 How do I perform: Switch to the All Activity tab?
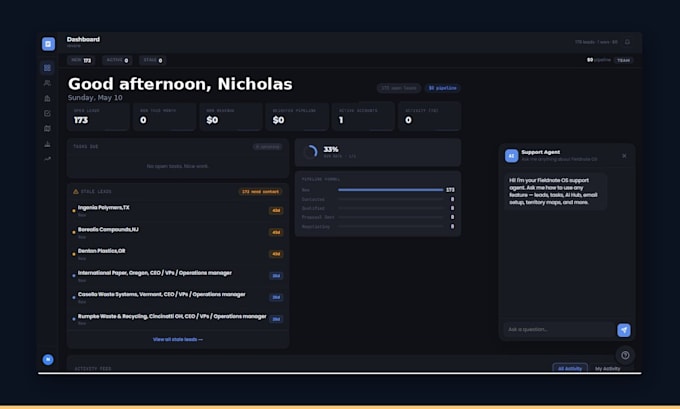[570, 368]
